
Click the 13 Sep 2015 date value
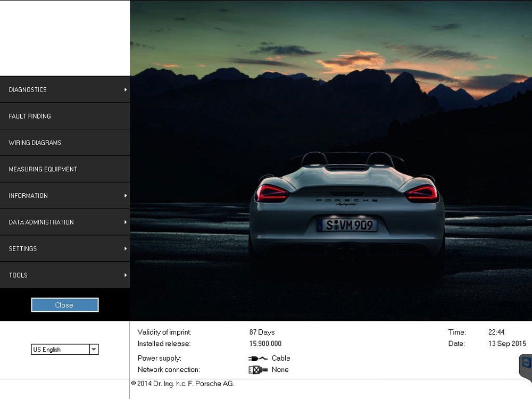506,344
